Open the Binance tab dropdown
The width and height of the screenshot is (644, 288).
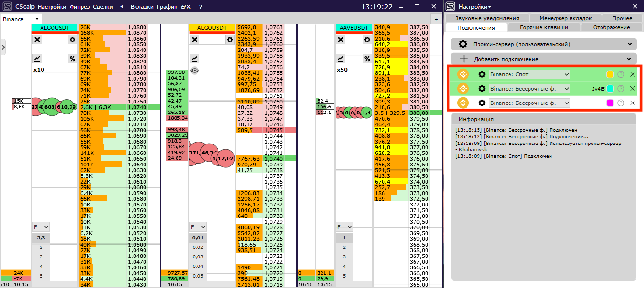(36, 19)
